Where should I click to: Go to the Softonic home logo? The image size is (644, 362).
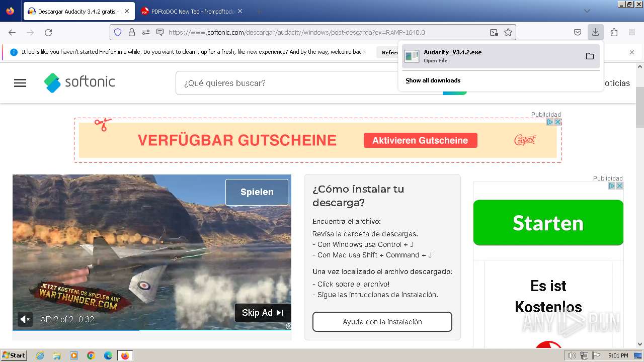click(x=79, y=82)
